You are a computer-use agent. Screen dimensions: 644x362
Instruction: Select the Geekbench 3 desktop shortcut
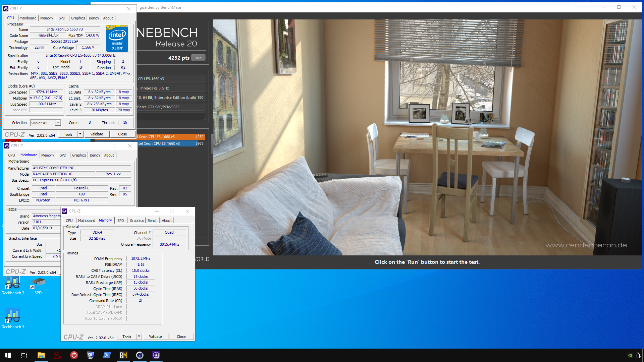pyautogui.click(x=13, y=286)
